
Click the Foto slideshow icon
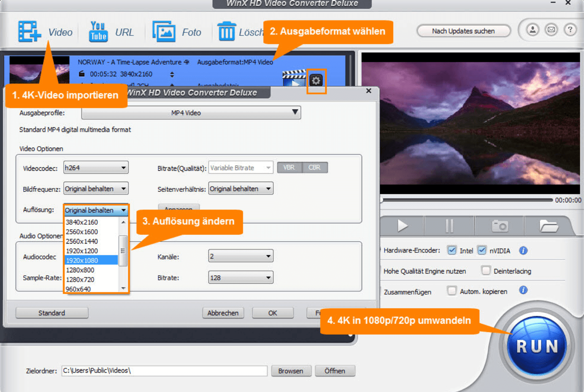[164, 32]
